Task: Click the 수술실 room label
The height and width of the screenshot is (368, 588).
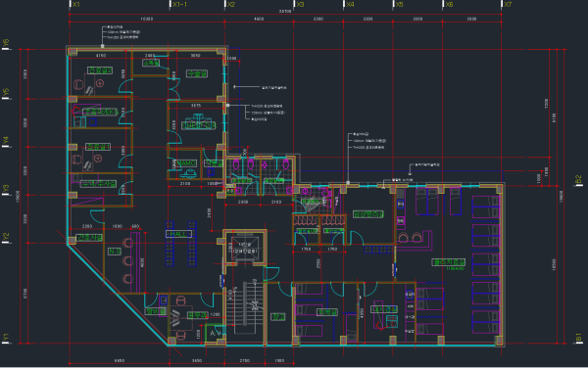Action: pos(197,73)
